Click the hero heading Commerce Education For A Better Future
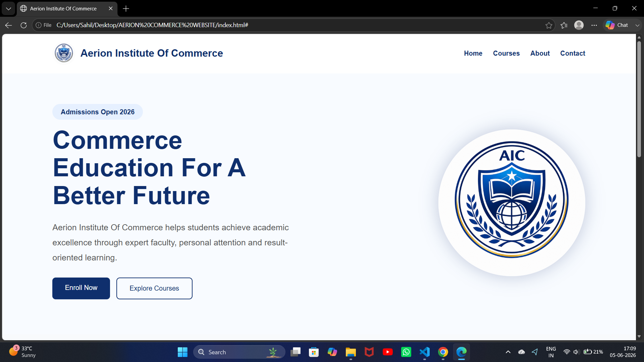This screenshot has width=644, height=362. pyautogui.click(x=150, y=168)
